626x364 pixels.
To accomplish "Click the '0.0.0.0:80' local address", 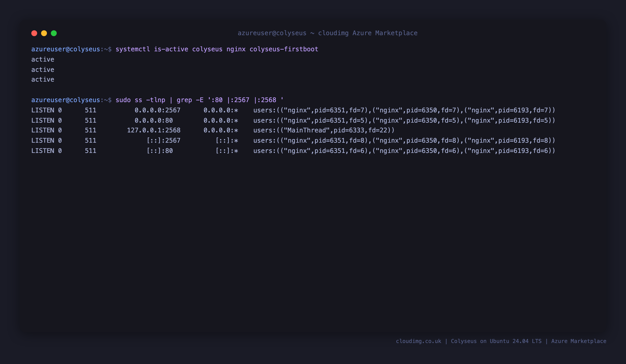I will (154, 120).
